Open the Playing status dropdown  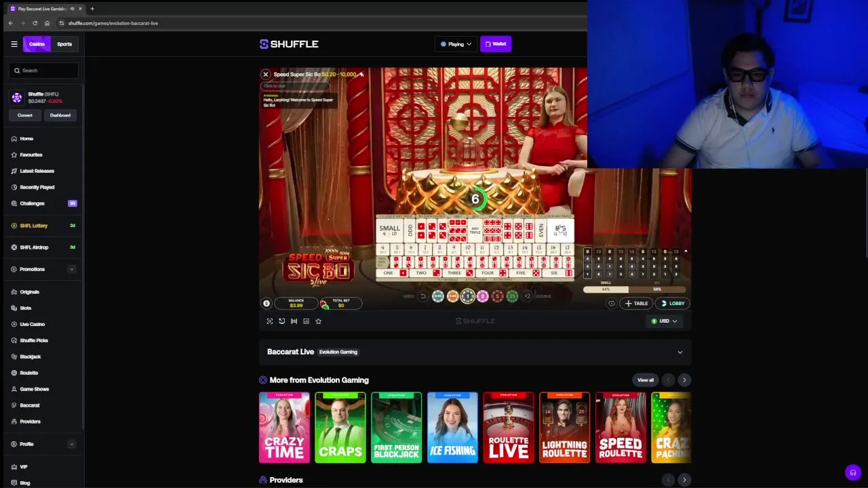click(456, 44)
